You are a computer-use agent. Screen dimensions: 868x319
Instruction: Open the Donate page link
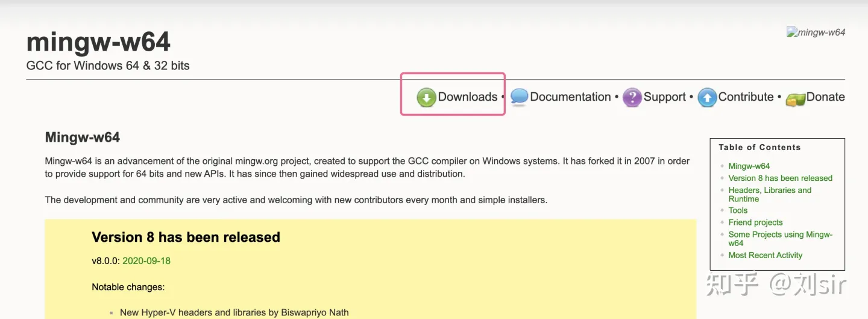(x=825, y=97)
